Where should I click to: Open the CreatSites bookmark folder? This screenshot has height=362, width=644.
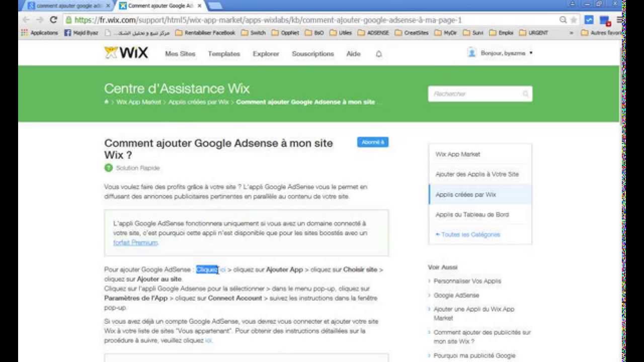[x=412, y=33]
